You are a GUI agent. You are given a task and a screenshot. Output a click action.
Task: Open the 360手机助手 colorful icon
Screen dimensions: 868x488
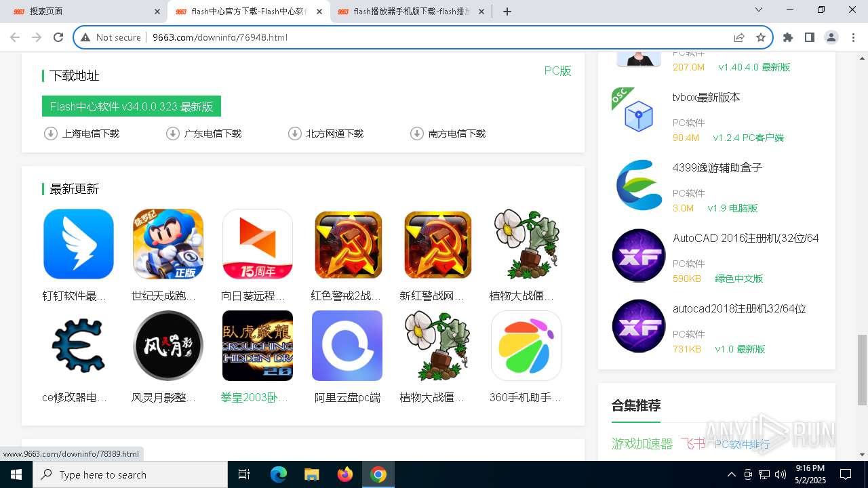tap(526, 346)
